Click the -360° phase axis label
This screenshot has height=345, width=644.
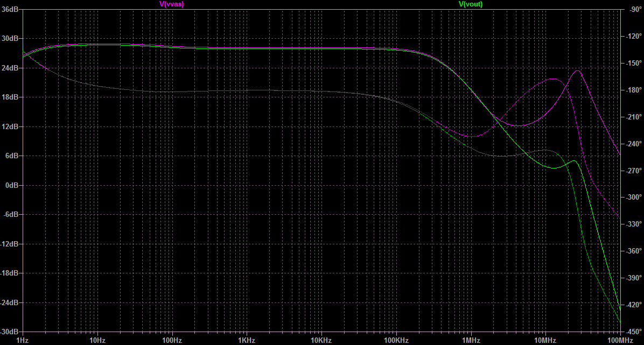click(633, 251)
